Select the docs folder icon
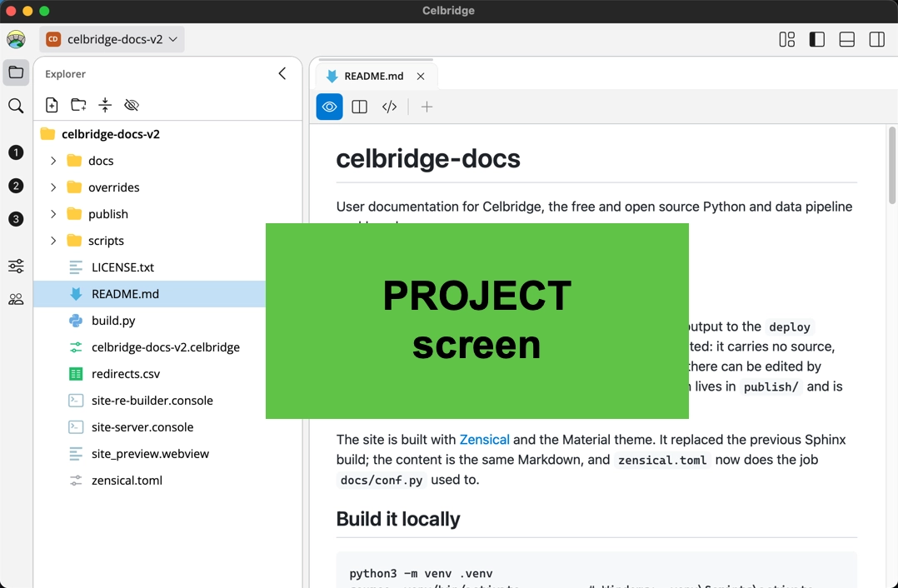Viewport: 898px width, 588px height. [74, 160]
